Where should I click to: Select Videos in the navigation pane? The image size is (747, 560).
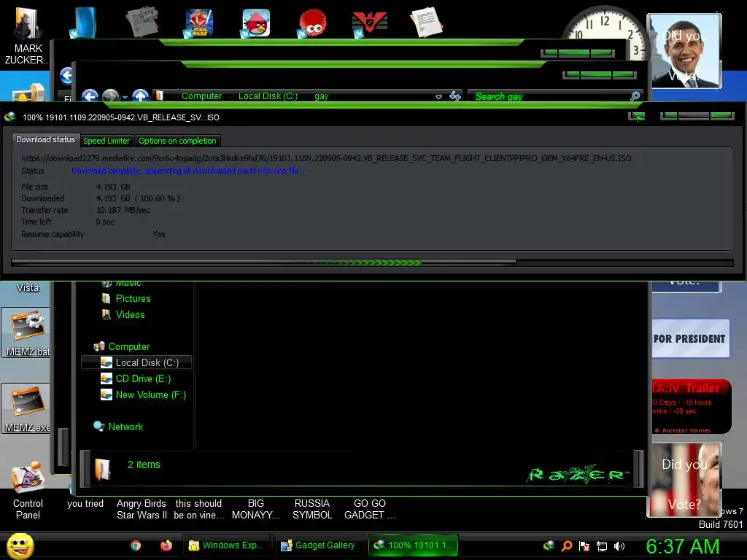[x=130, y=315]
